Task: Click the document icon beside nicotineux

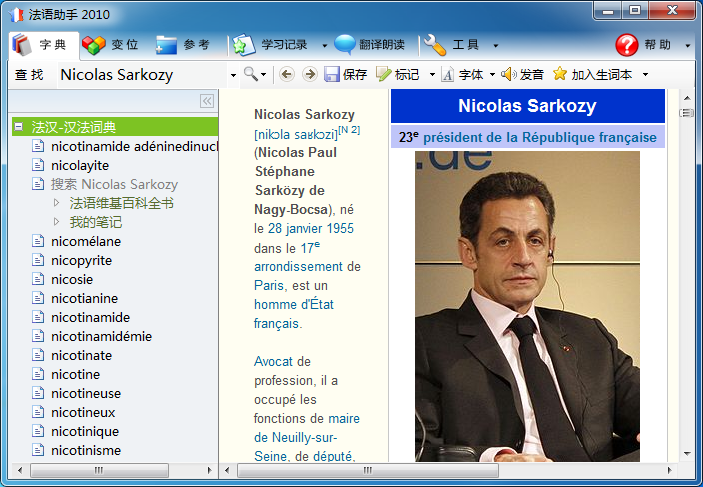Action: (x=38, y=412)
